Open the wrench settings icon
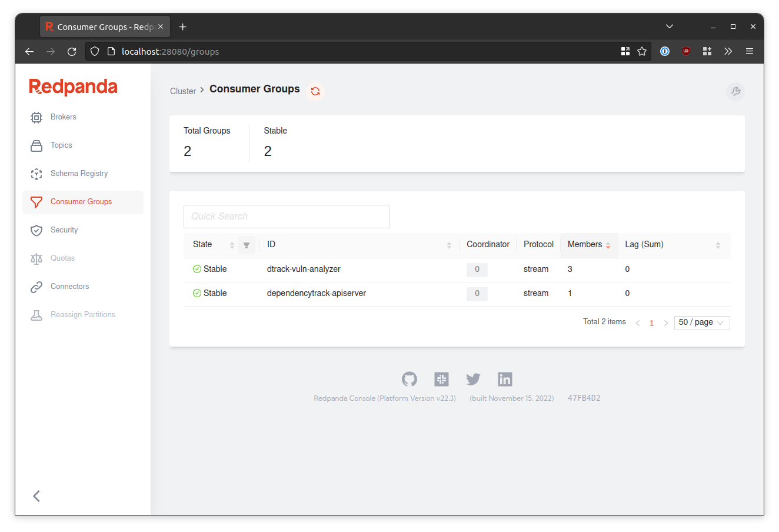779x532 pixels. pos(735,92)
